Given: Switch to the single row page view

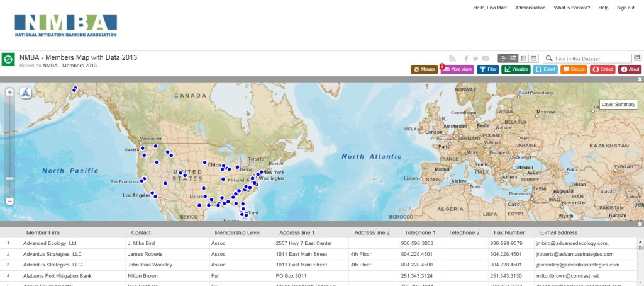Looking at the screenshot, I should [x=533, y=58].
